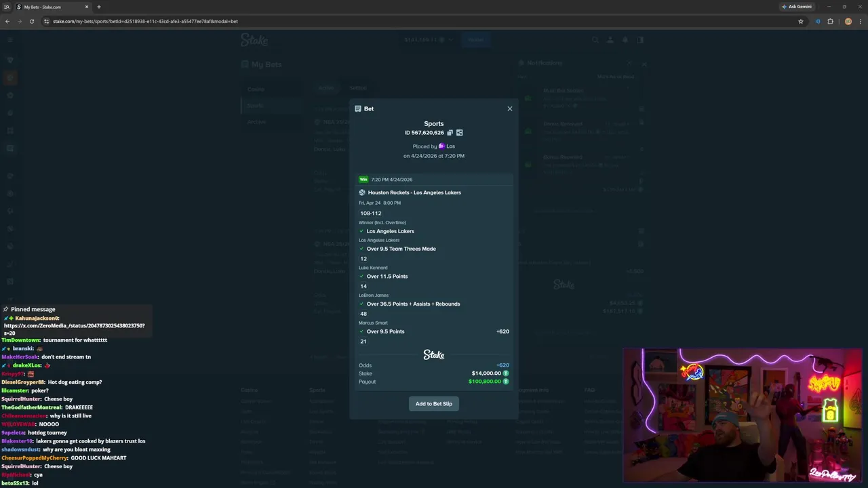Click the Over 11.5 Points leg
The width and height of the screenshot is (868, 488).
[x=387, y=277]
